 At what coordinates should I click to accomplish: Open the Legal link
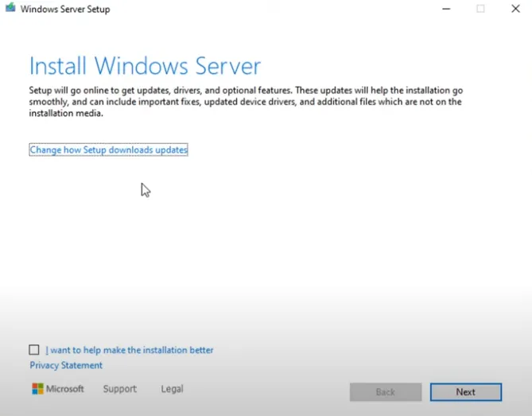[172, 388]
